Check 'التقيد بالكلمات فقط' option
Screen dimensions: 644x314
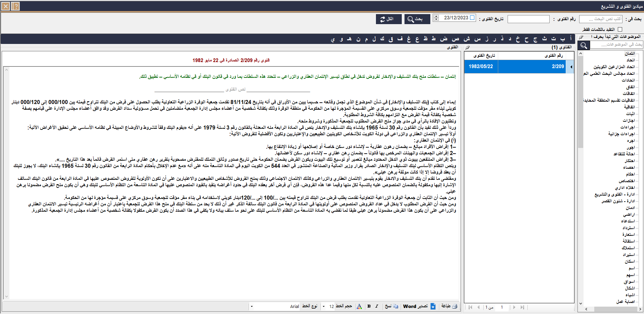click(620, 30)
